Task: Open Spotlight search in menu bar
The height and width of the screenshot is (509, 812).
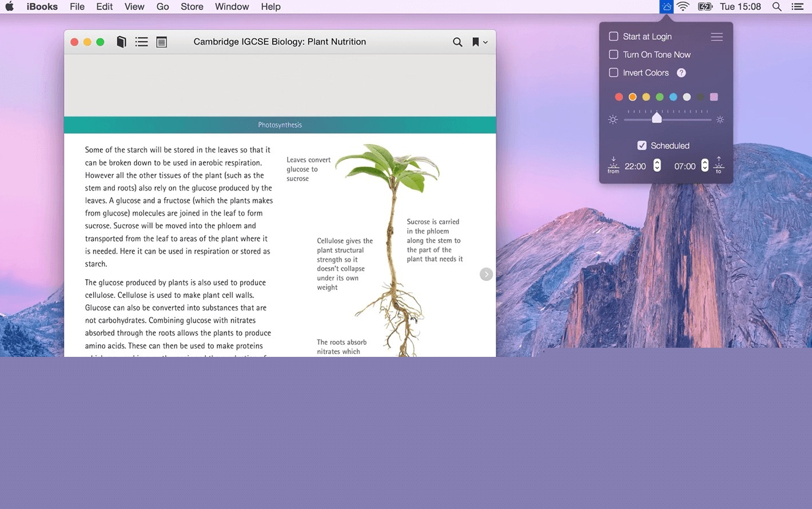Action: tap(777, 7)
